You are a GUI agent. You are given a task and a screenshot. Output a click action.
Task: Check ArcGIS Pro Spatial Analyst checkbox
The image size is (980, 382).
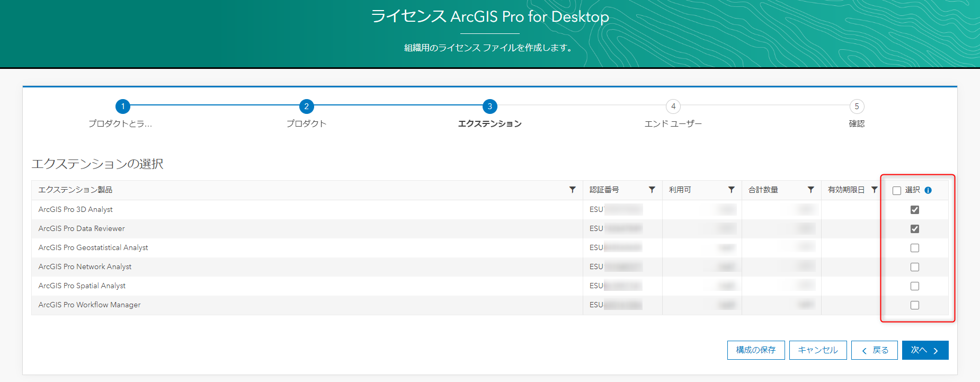[915, 286]
